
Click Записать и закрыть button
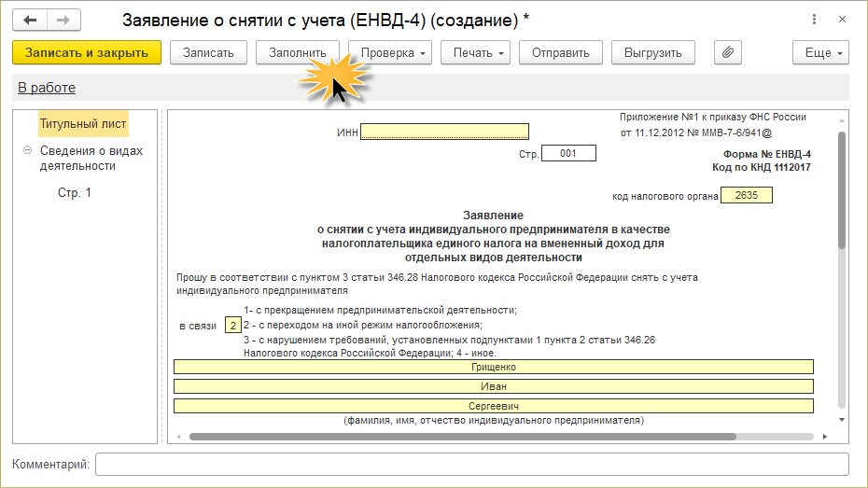coord(87,52)
